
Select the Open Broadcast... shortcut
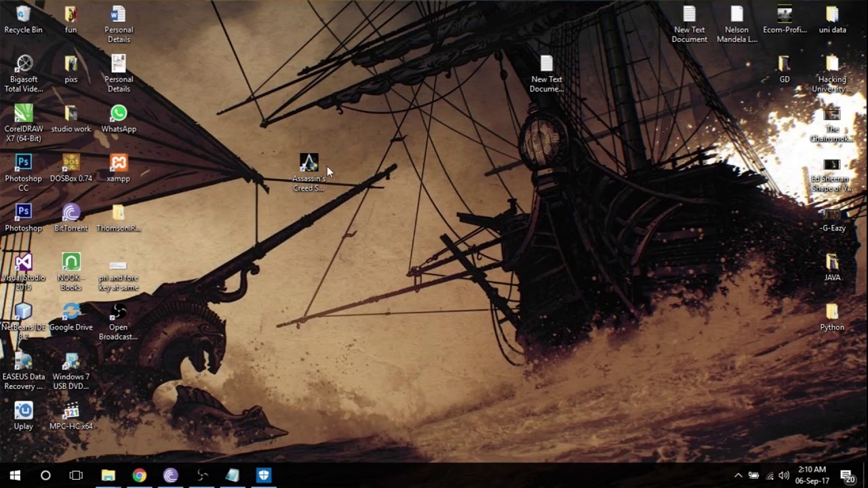(119, 321)
